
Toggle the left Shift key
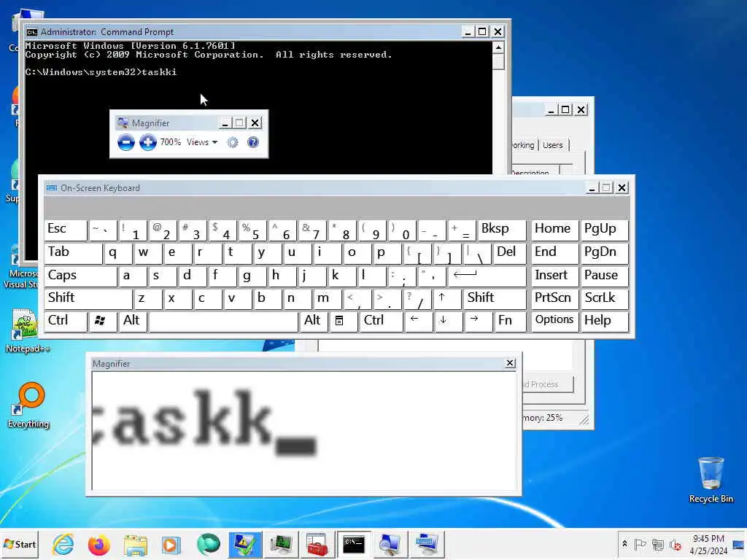88,298
